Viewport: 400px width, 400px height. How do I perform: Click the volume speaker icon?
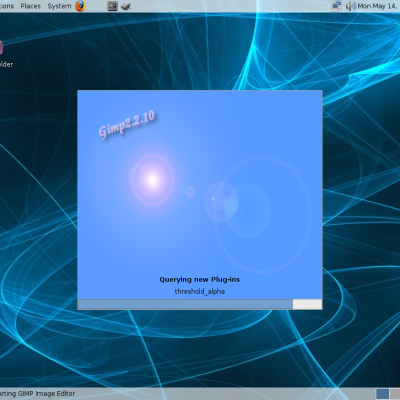(x=350, y=6)
